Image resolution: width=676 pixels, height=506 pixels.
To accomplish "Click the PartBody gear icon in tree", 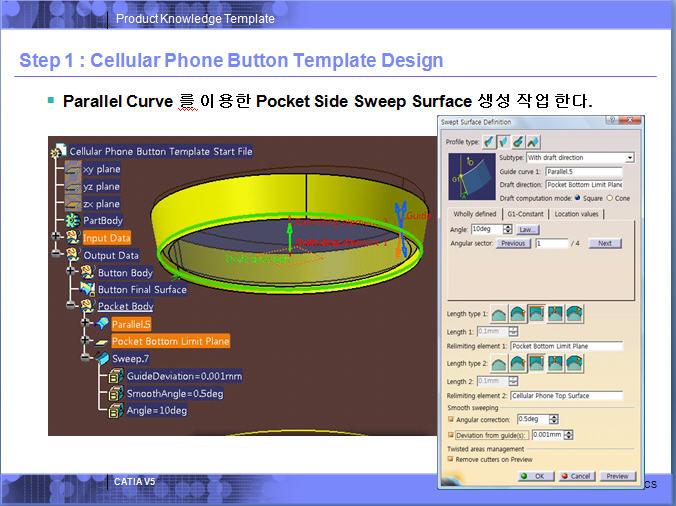I will pyautogui.click(x=73, y=220).
